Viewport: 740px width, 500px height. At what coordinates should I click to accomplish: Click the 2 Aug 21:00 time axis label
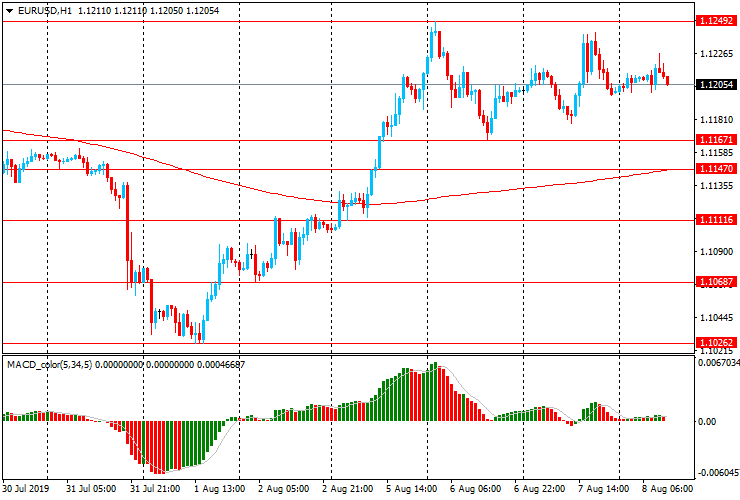point(348,489)
